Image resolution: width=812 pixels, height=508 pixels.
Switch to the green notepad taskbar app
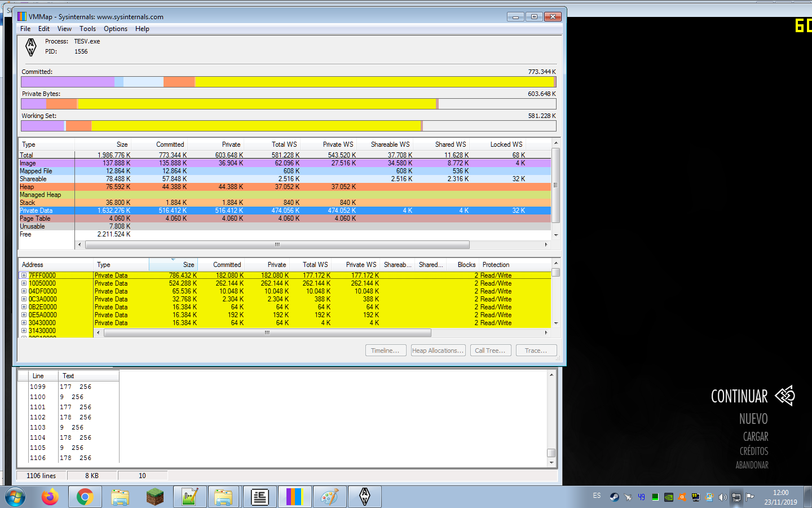click(x=189, y=497)
